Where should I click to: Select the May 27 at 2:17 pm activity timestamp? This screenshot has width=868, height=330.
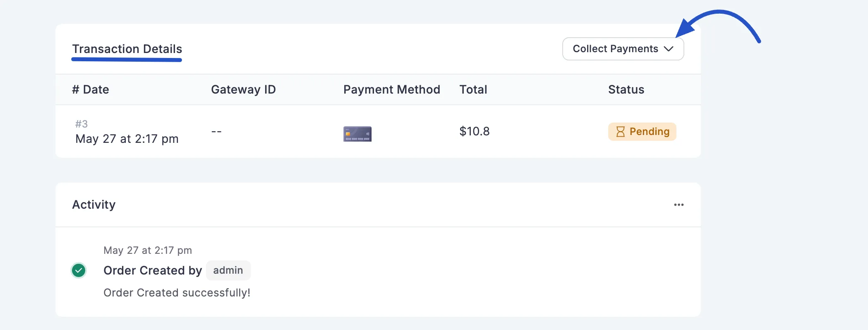pyautogui.click(x=148, y=250)
